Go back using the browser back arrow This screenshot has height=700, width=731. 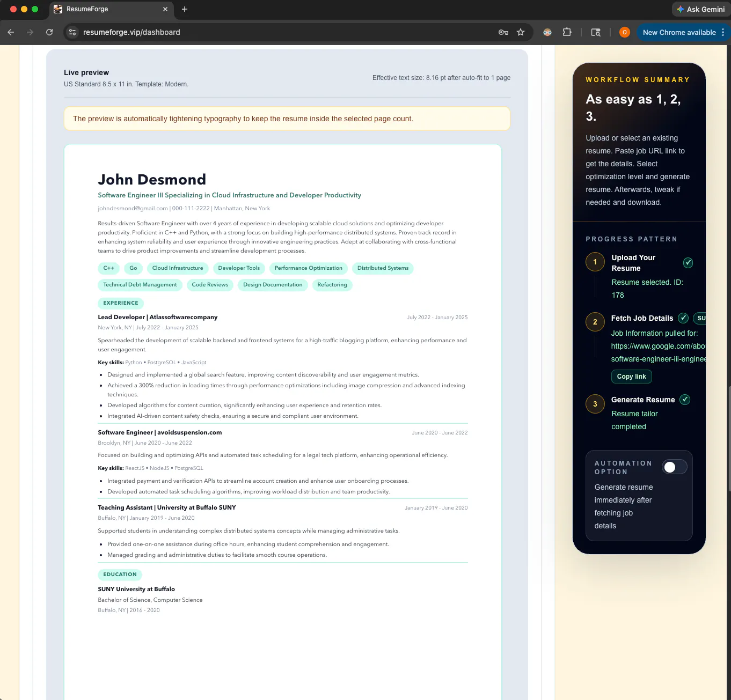coord(11,32)
